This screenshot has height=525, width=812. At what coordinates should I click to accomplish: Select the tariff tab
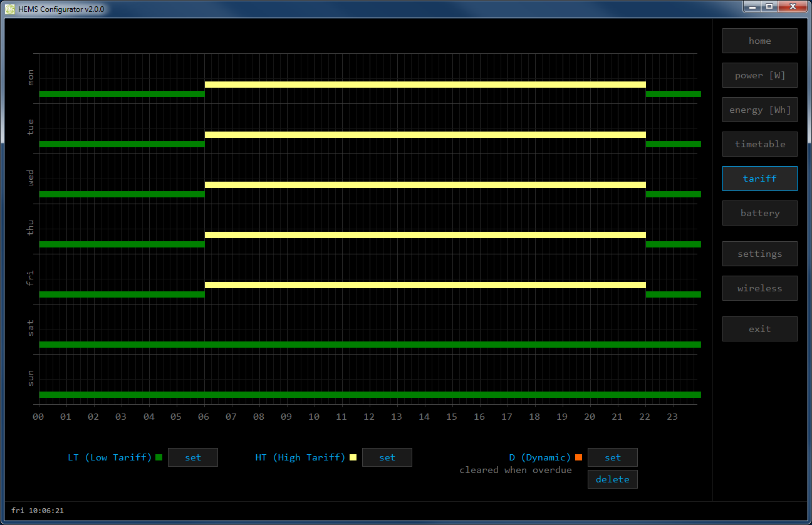click(759, 179)
